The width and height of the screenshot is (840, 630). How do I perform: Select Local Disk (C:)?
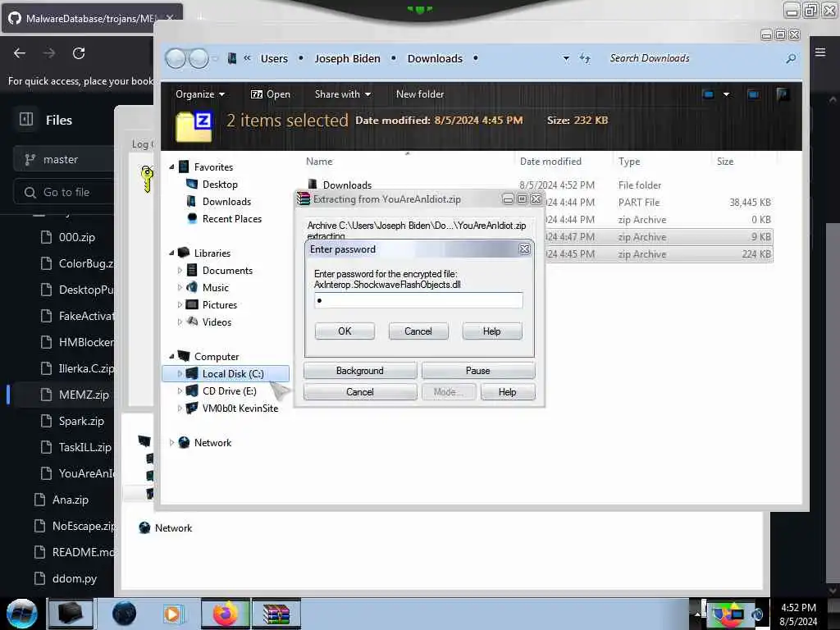226,373
